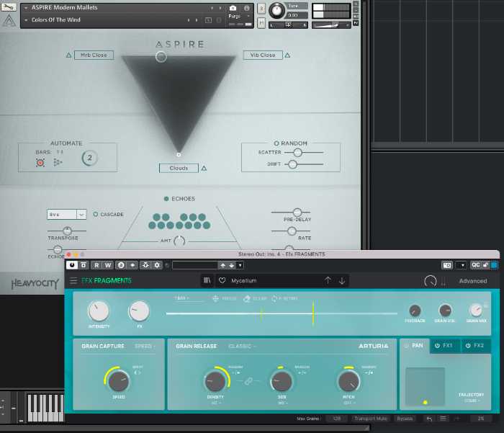The width and height of the screenshot is (504, 433).
Task: Click the Transport Mute button
Action: (371, 419)
